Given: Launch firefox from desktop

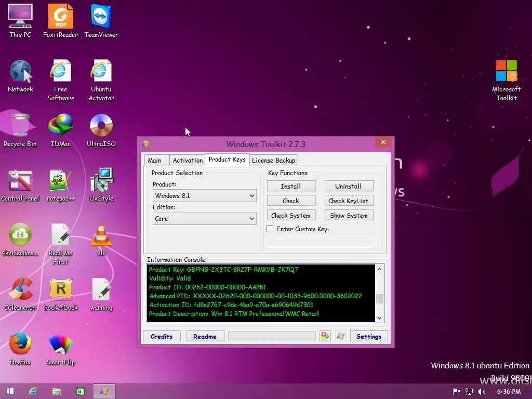Looking at the screenshot, I should [x=20, y=349].
